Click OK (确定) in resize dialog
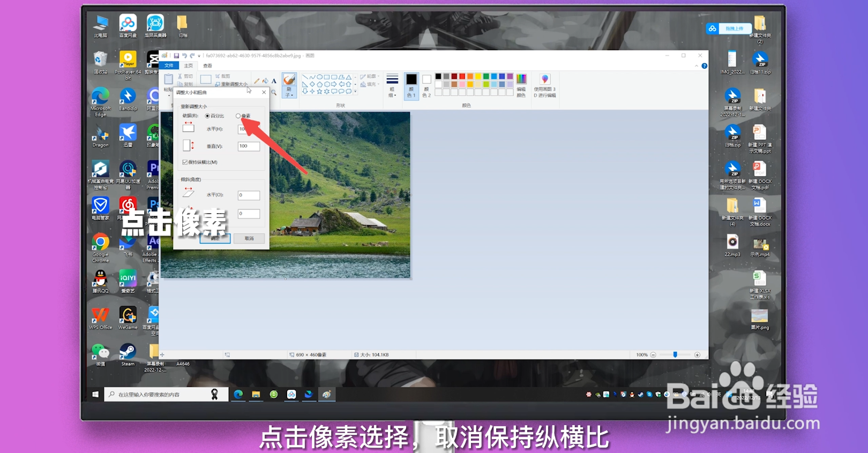This screenshot has width=868, height=453. pos(215,238)
